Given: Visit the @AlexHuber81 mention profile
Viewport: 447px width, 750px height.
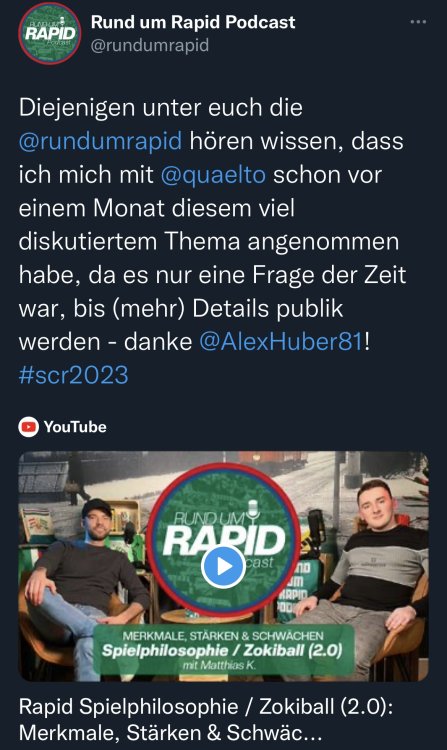Looking at the screenshot, I should [x=282, y=342].
